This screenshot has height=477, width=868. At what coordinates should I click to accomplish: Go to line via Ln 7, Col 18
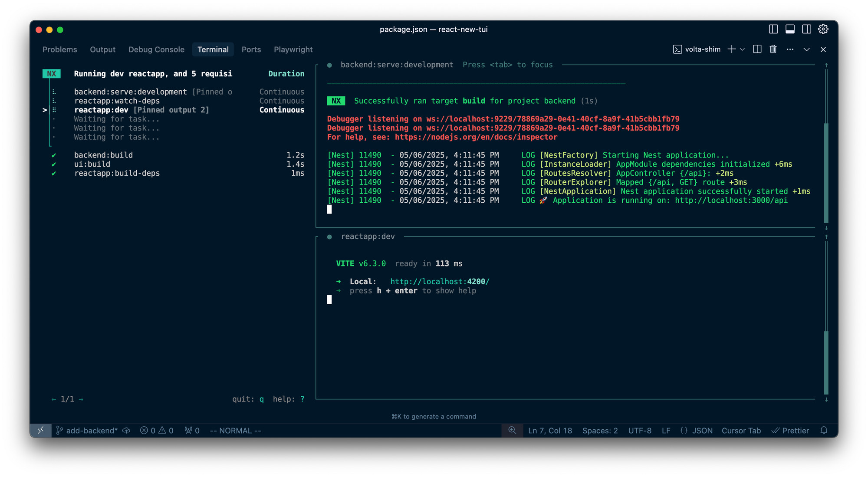[550, 431]
